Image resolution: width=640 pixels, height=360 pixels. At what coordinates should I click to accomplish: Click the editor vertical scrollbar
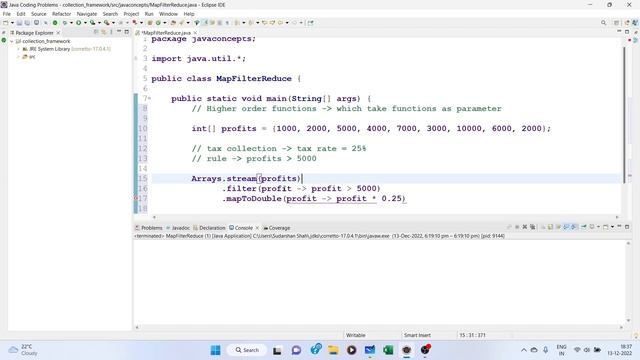(624, 114)
